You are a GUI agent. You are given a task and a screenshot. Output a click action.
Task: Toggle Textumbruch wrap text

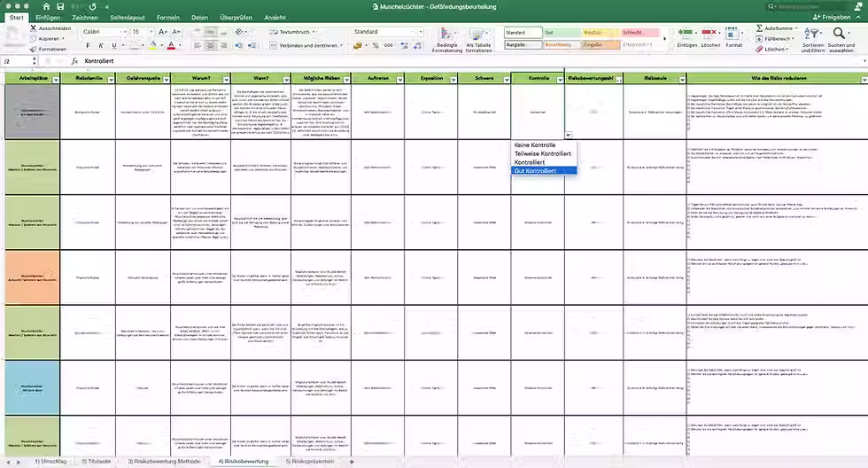tap(291, 32)
